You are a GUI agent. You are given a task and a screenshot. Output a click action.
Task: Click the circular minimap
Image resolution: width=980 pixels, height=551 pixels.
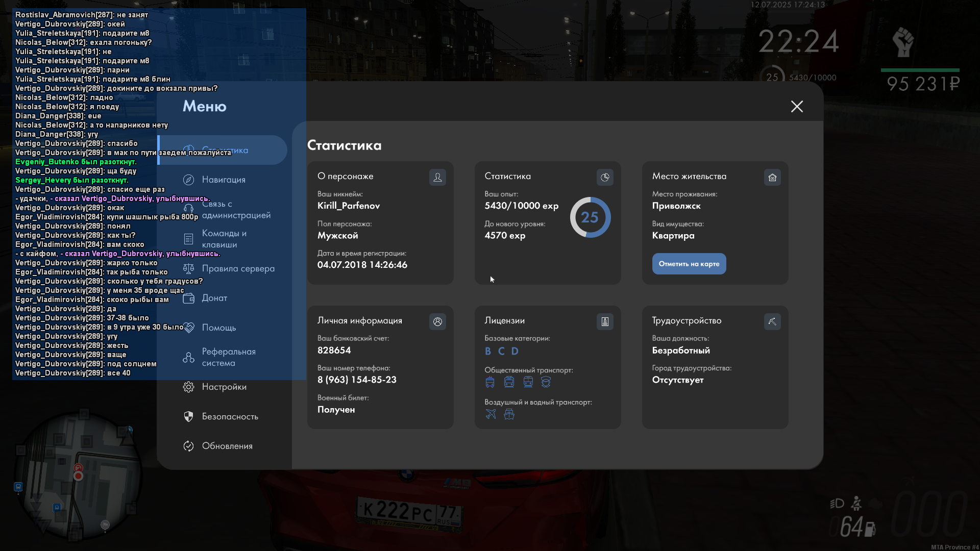point(78,474)
